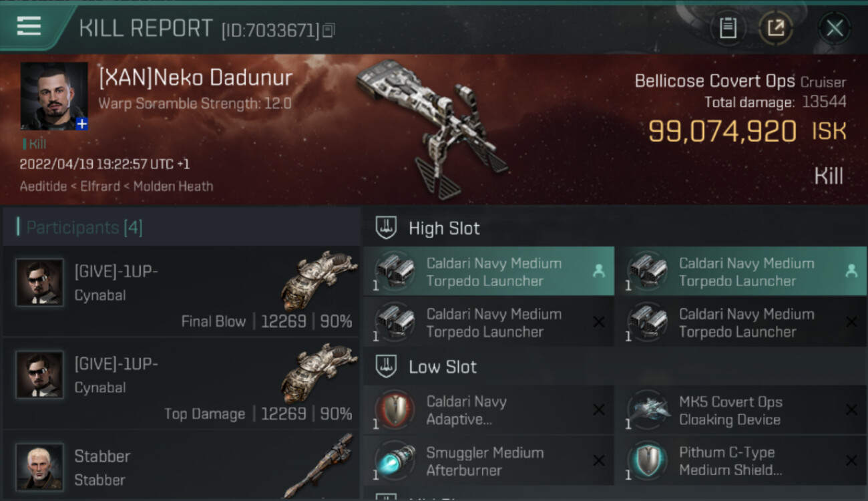The height and width of the screenshot is (501, 868).
Task: Click the Caldari Navy Adaptive module icon
Action: tap(395, 410)
